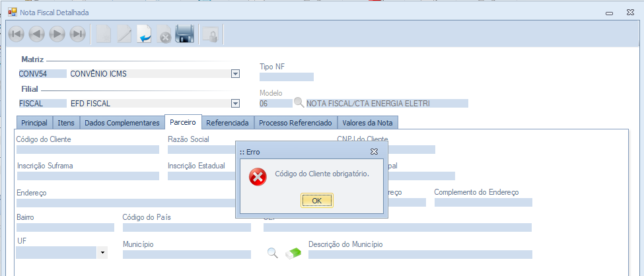644x276 pixels.
Task: Click the red error icon in dialog
Action: point(258,177)
